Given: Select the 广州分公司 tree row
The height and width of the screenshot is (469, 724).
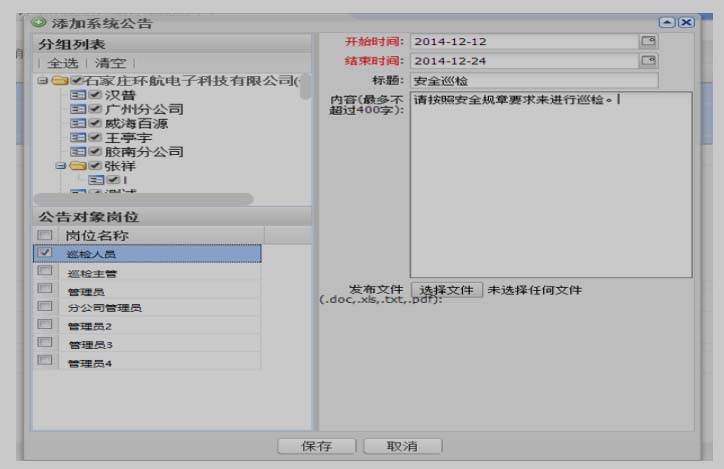Looking at the screenshot, I should click(144, 109).
